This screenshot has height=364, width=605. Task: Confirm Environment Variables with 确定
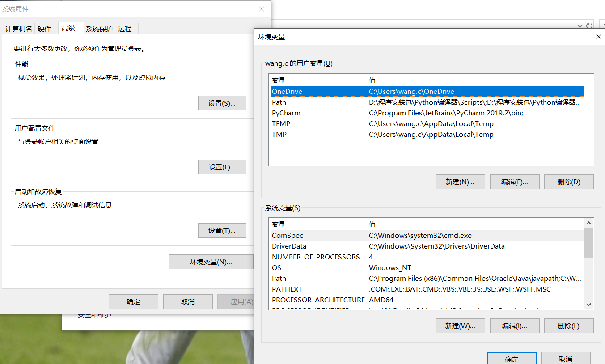tap(512, 359)
